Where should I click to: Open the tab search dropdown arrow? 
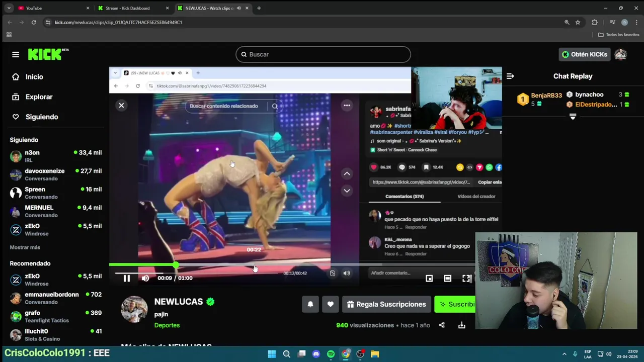click(9, 8)
